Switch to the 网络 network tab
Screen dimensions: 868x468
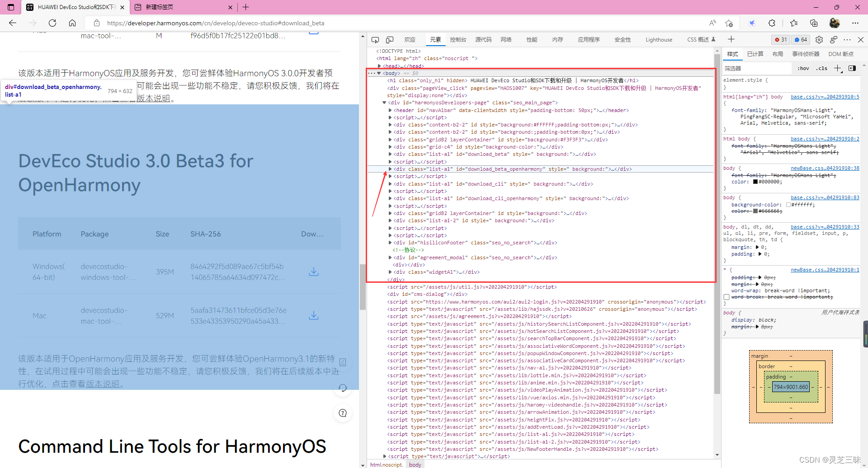506,40
